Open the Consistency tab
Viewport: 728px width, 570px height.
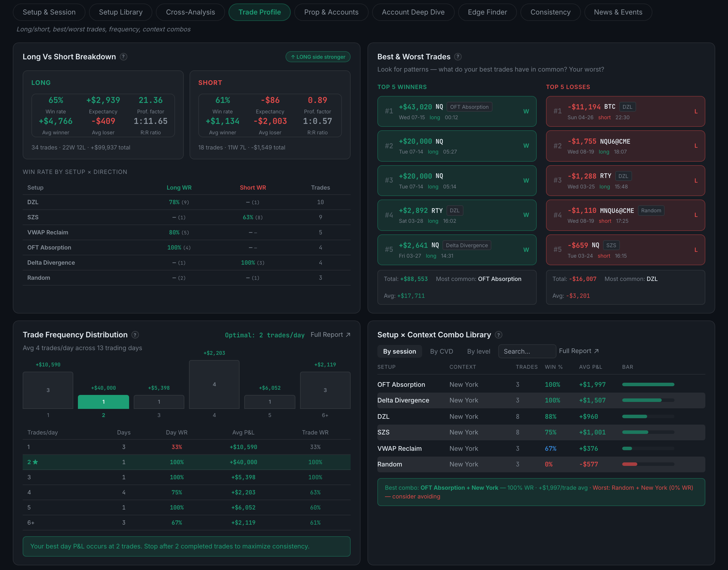point(550,12)
